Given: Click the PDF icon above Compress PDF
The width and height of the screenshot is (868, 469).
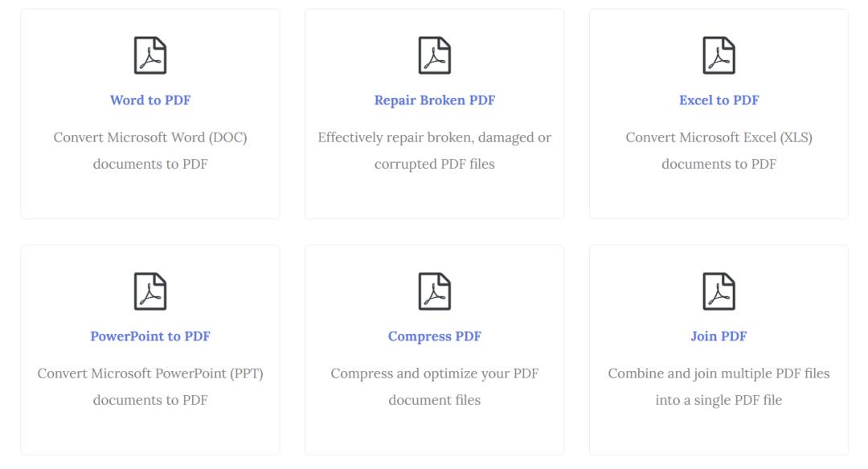Looking at the screenshot, I should point(435,292).
